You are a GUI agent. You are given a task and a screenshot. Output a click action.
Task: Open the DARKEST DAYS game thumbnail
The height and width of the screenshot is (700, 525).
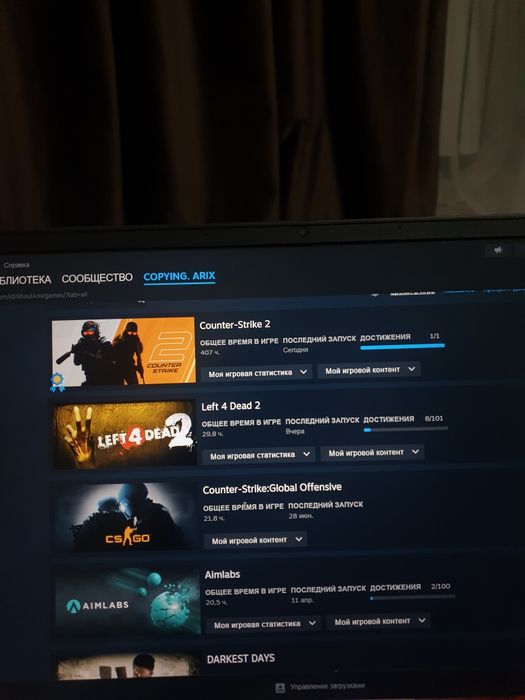129,666
